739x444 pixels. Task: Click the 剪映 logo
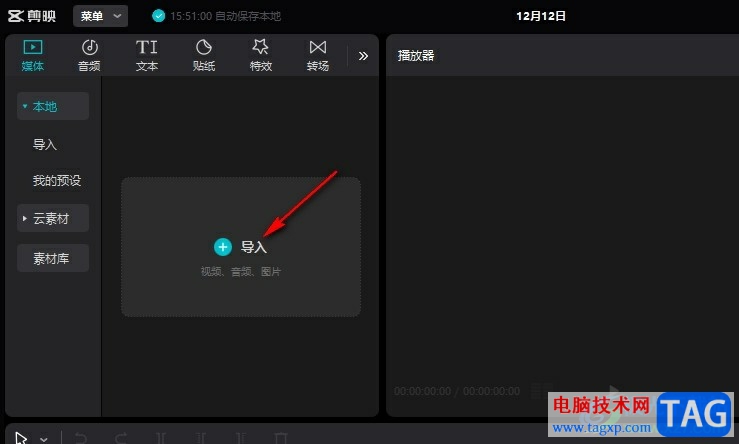pos(32,16)
